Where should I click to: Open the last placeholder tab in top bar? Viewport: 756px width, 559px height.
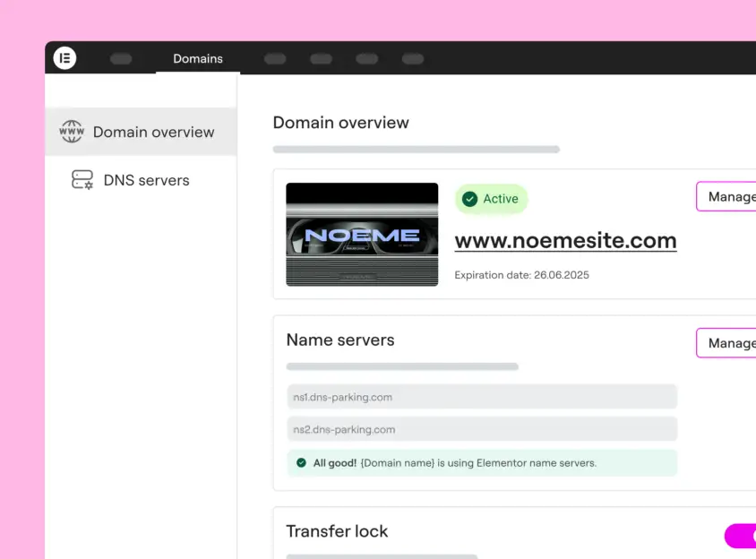click(413, 59)
